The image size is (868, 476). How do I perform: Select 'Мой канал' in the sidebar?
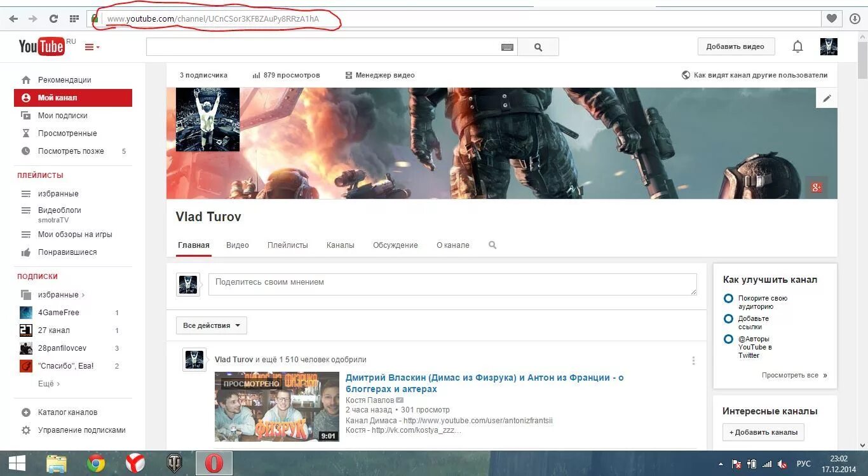tap(73, 98)
